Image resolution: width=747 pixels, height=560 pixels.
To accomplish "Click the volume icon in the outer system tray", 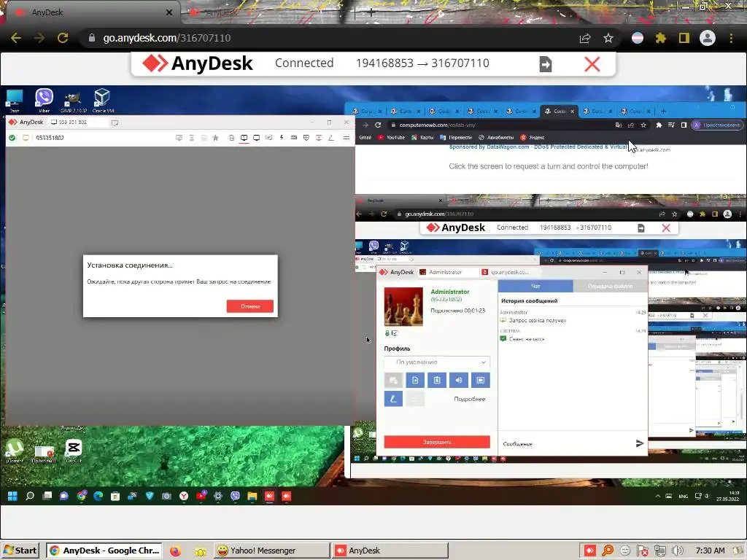I will [678, 551].
